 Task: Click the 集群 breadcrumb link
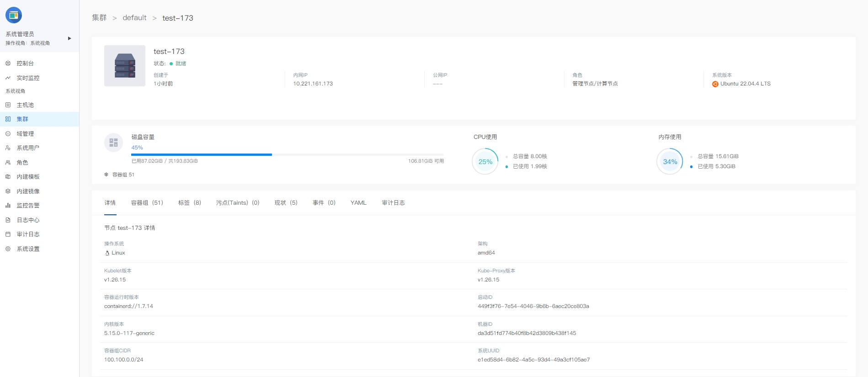point(99,18)
